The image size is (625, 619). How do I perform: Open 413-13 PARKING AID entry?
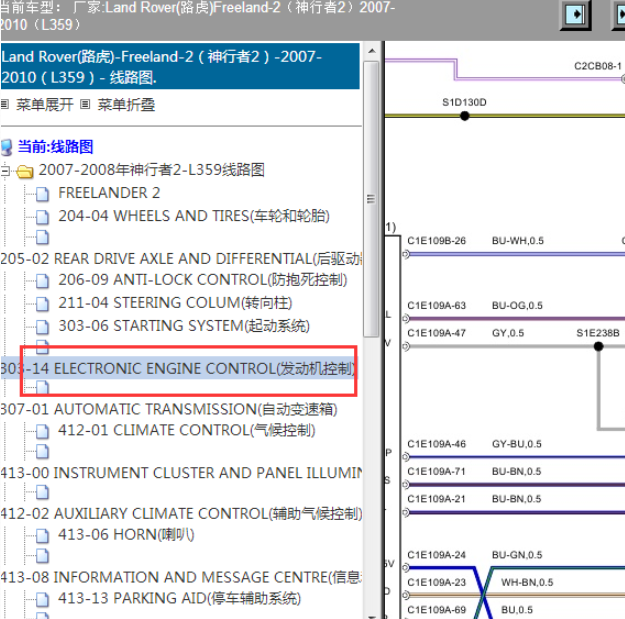[179, 598]
